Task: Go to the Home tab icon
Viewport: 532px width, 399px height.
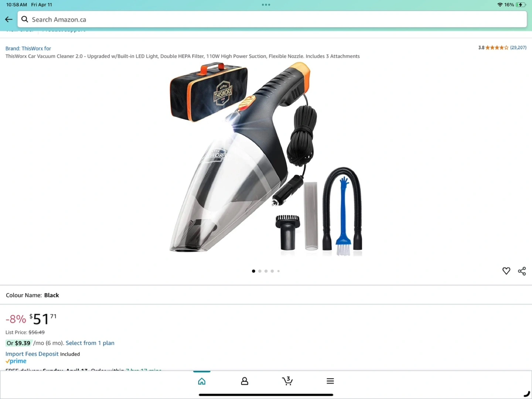Action: pos(202,381)
